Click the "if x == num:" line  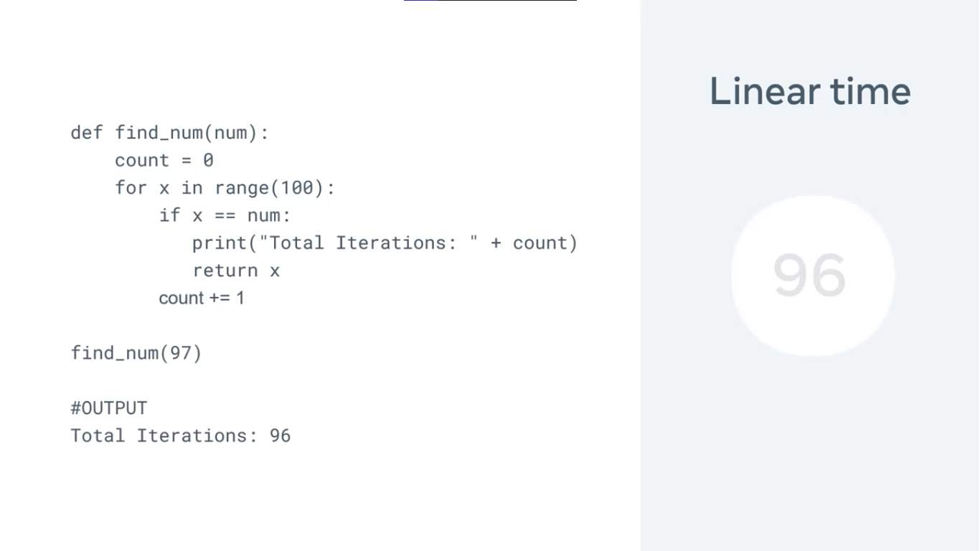[x=225, y=215]
